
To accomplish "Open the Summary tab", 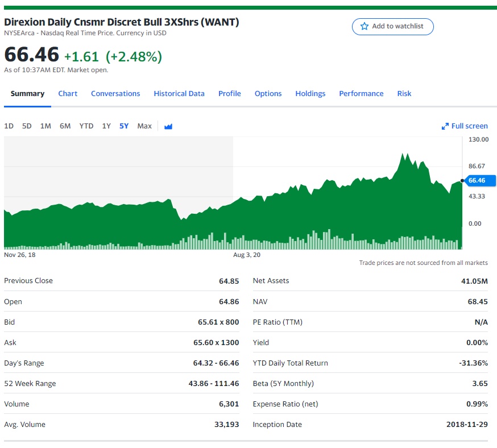I will click(27, 94).
